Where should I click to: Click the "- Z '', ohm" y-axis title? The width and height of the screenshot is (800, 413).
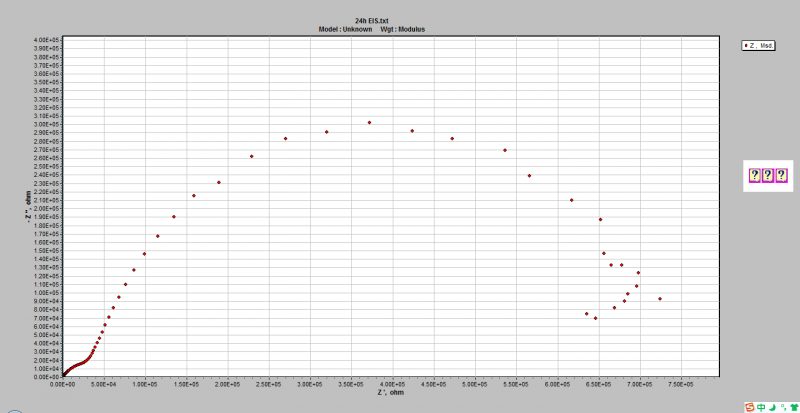(x=28, y=207)
